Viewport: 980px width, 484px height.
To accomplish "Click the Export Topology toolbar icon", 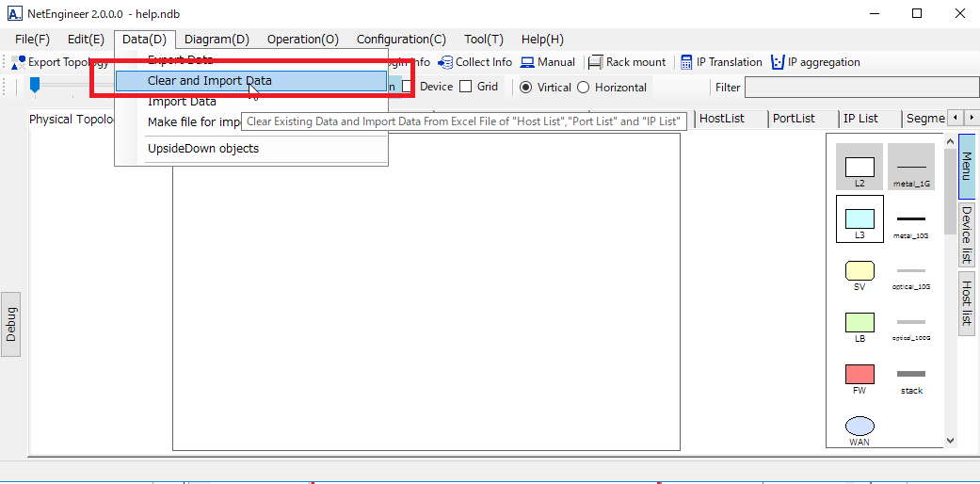I will pos(19,62).
